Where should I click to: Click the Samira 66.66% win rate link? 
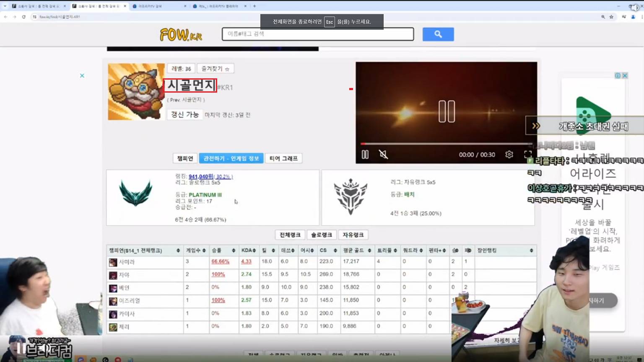220,261
